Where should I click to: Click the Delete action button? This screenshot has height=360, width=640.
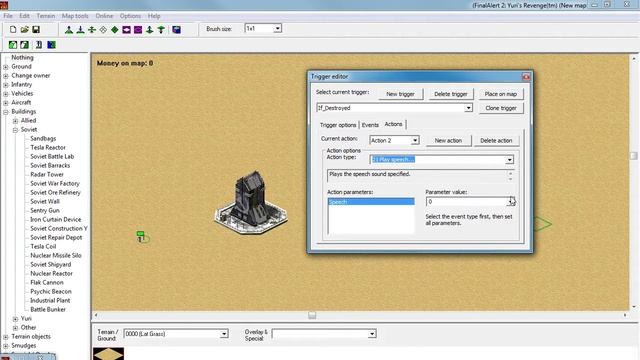496,140
